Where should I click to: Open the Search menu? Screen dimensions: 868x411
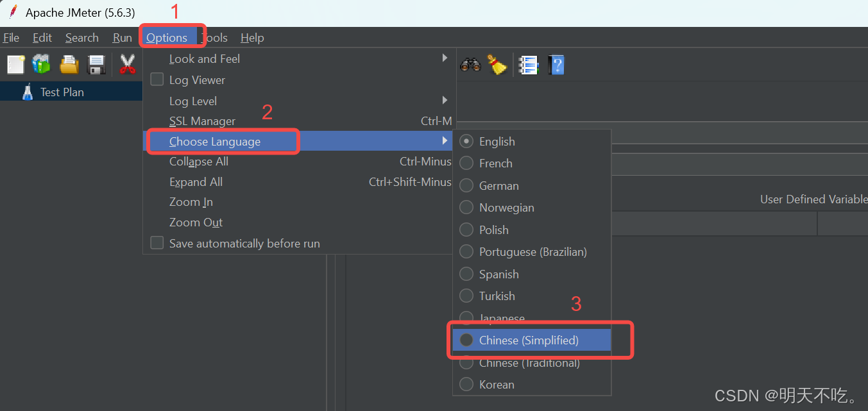point(82,38)
